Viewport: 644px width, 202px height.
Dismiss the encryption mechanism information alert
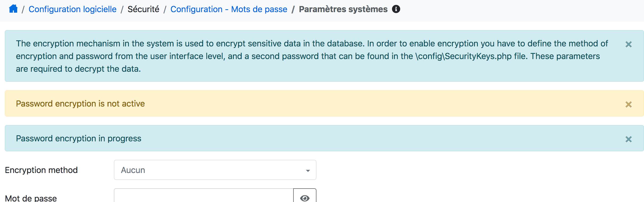coord(629,45)
